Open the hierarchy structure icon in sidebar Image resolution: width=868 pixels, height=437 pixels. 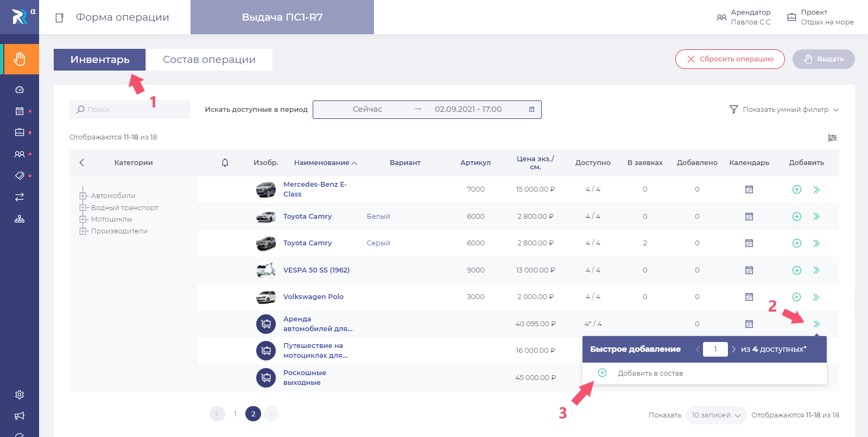point(20,219)
